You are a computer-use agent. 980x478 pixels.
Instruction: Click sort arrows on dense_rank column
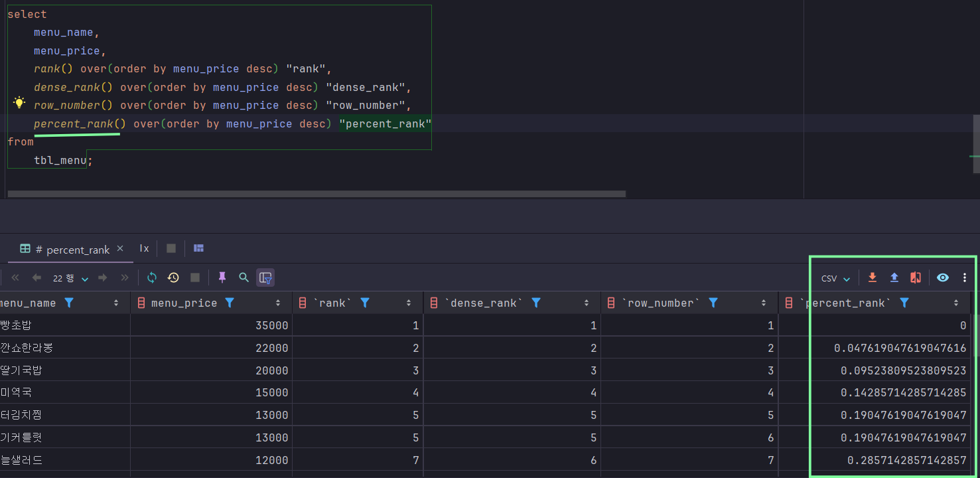587,303
